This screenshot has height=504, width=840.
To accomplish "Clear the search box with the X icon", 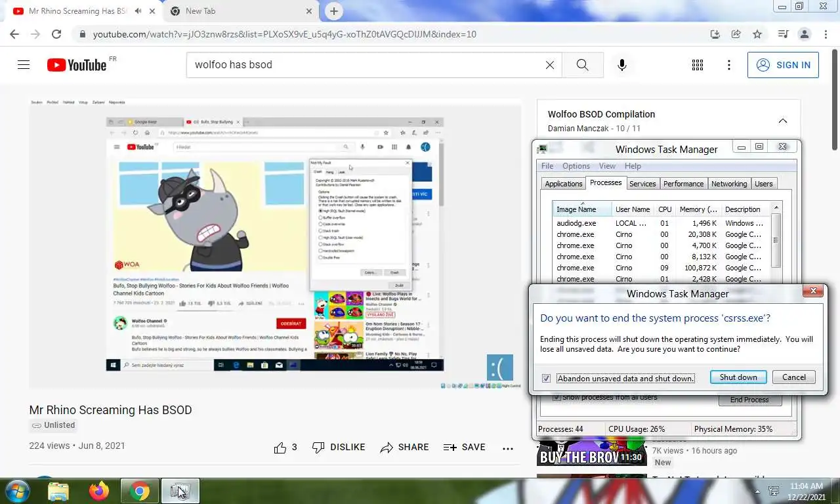I will 550,65.
